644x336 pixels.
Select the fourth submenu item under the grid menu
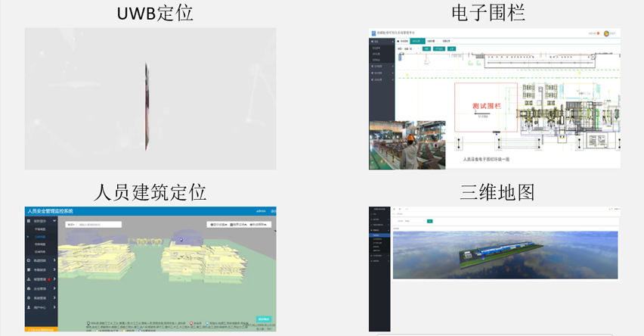point(40,252)
